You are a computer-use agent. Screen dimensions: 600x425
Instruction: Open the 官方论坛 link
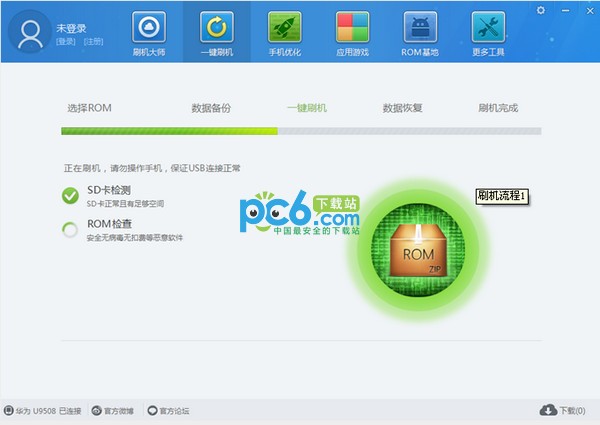(174, 411)
